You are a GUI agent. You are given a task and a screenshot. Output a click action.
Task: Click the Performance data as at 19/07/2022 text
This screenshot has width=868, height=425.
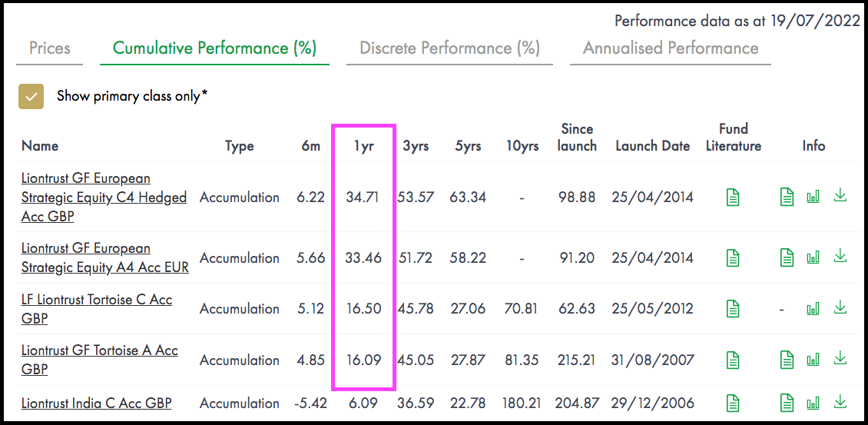[737, 21]
